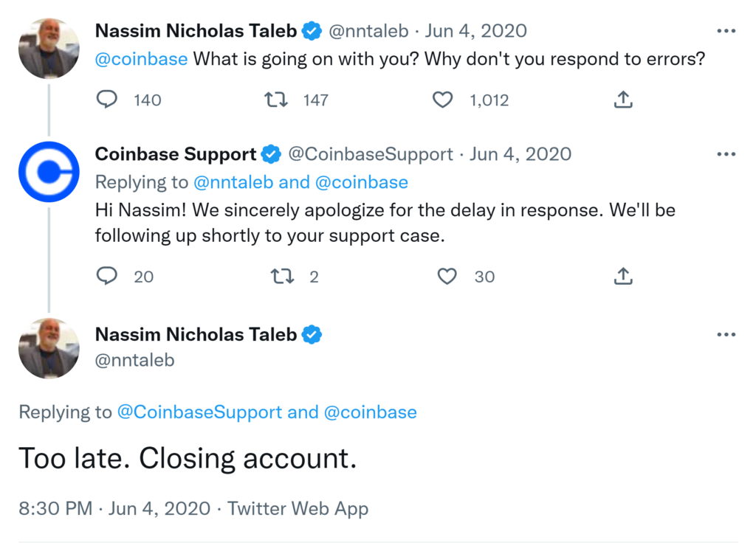This screenshot has width=756, height=554.
Task: Click @CoinbaseSupport in the last reply line
Action: [199, 412]
